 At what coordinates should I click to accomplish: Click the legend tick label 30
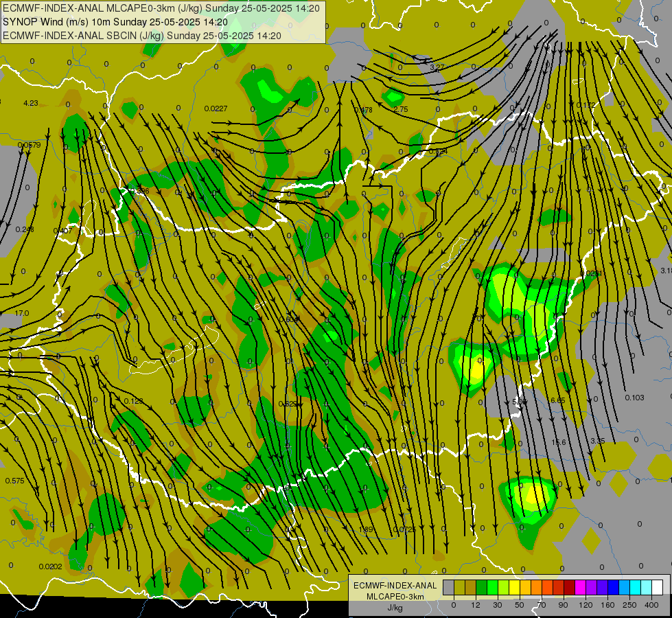[x=497, y=605]
